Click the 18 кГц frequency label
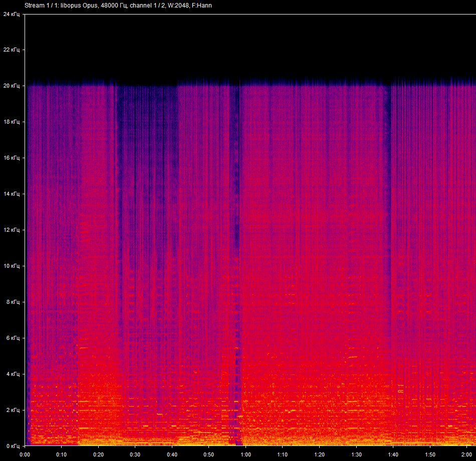Image resolution: width=476 pixels, height=461 pixels. 12,122
